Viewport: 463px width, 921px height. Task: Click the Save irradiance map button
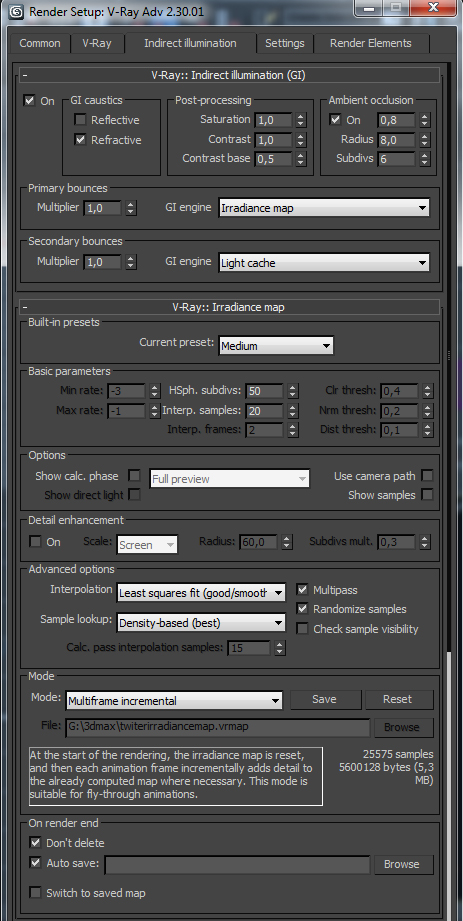coord(324,699)
